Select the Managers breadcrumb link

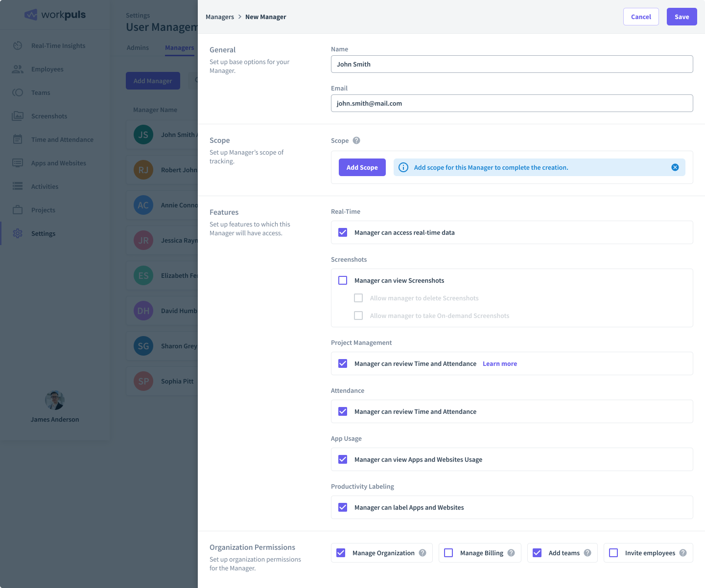click(219, 17)
